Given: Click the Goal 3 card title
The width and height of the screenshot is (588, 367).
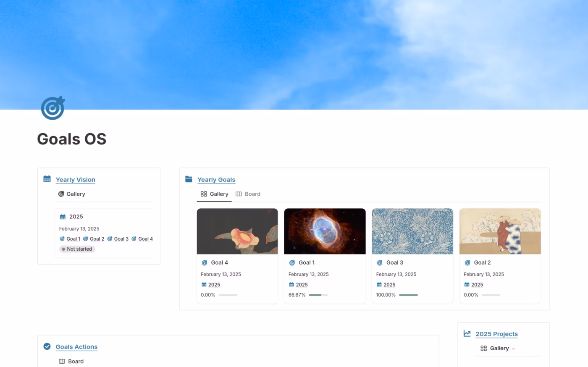Looking at the screenshot, I should pos(395,262).
